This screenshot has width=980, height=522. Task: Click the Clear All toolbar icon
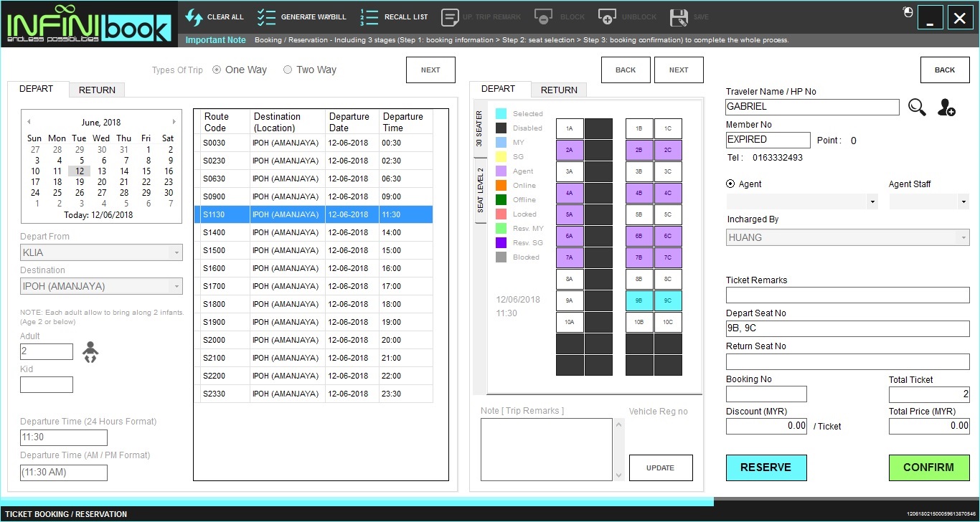coord(194,17)
